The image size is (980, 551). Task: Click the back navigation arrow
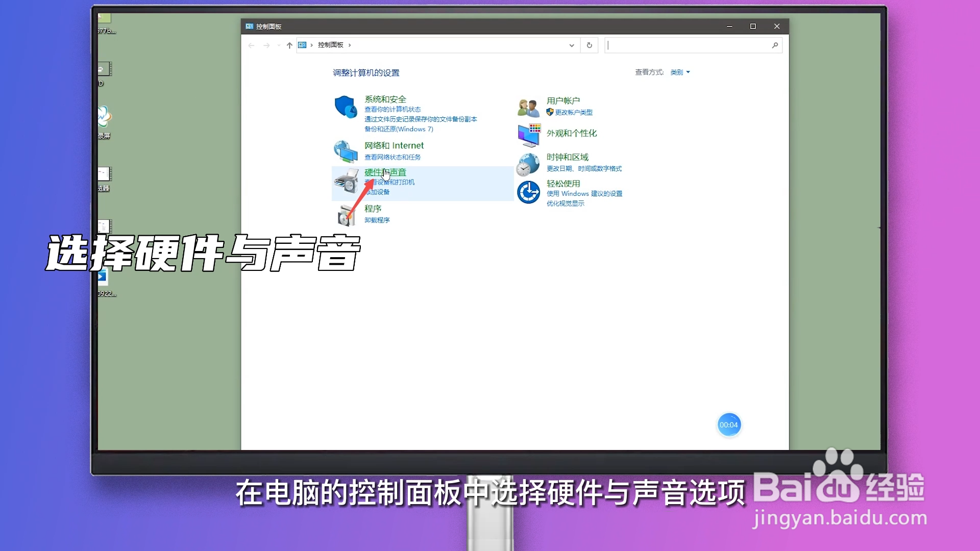[251, 45]
